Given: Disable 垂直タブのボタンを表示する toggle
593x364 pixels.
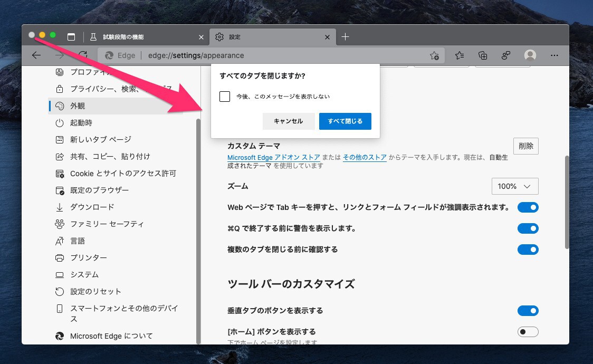Looking at the screenshot, I should pos(528,311).
